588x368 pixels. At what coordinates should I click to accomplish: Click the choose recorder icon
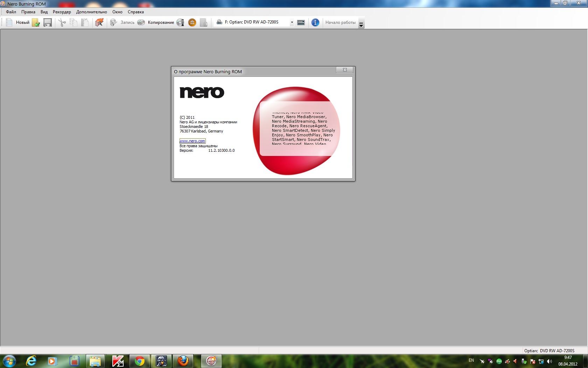click(x=301, y=22)
